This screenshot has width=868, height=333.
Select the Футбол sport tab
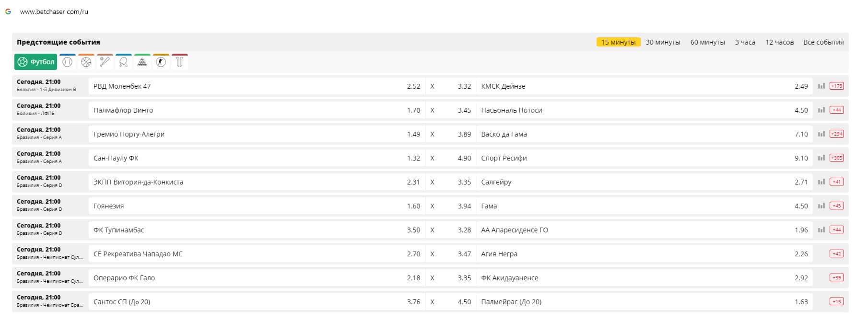pyautogui.click(x=36, y=62)
